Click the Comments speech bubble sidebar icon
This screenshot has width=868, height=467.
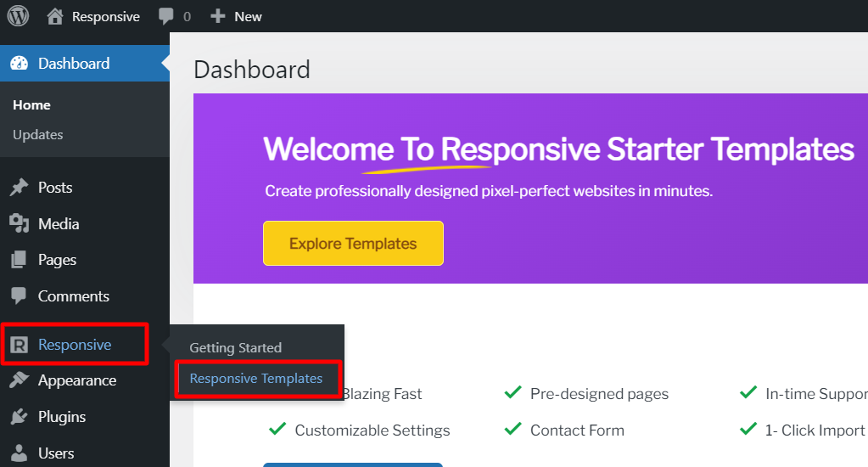point(19,295)
